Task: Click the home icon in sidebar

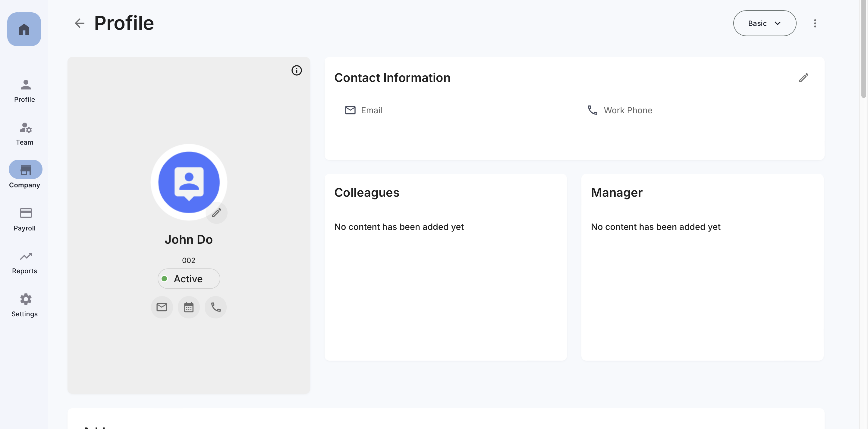Action: point(24,29)
